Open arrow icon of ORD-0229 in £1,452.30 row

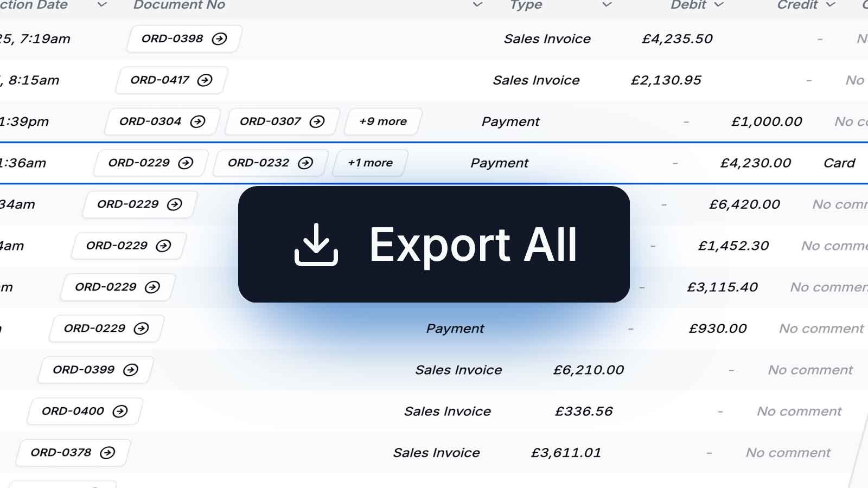pos(163,246)
